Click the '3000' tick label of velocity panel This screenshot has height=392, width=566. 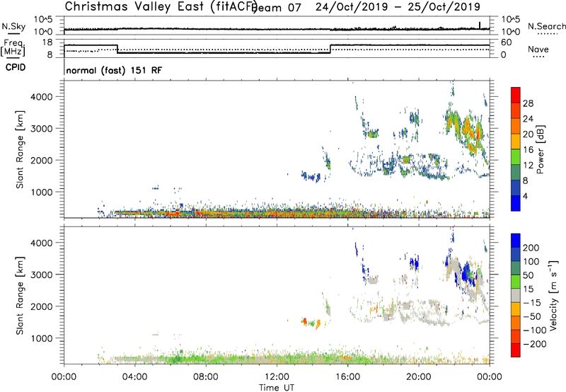click(41, 275)
